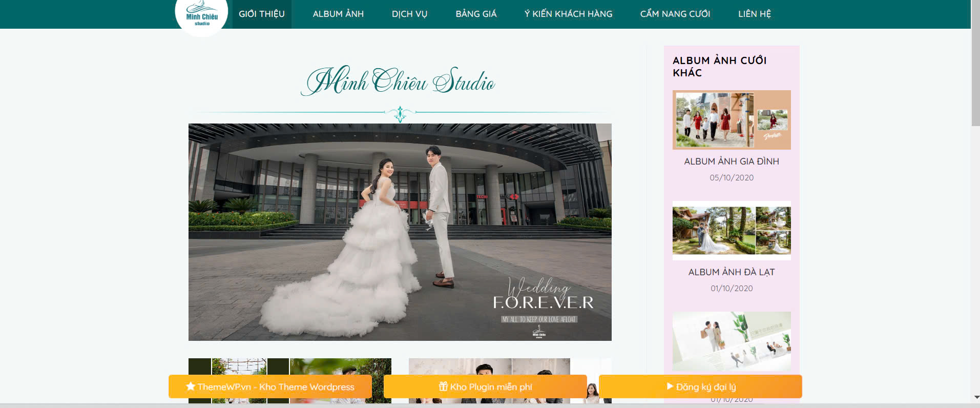
Task: Click the Kho Plugin miễn phí button
Action: [485, 386]
